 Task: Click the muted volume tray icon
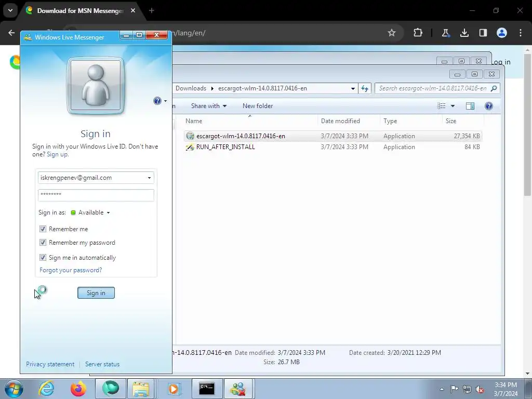tap(480, 389)
